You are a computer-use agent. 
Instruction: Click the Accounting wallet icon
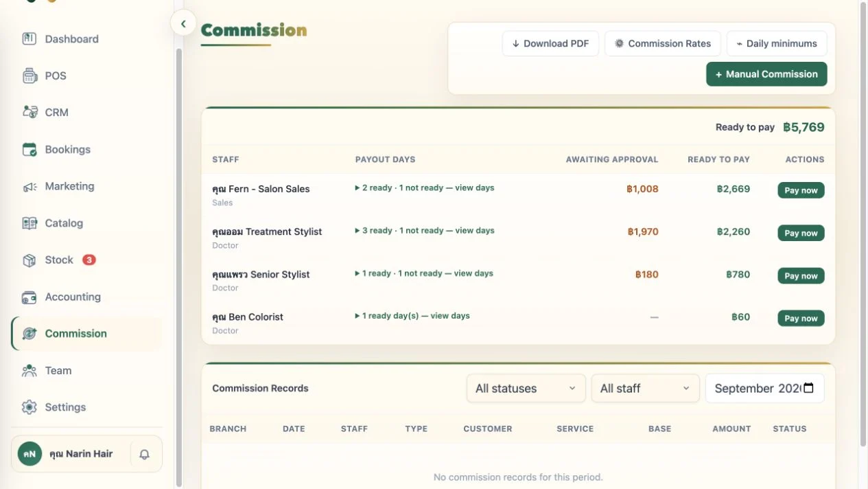click(x=29, y=297)
